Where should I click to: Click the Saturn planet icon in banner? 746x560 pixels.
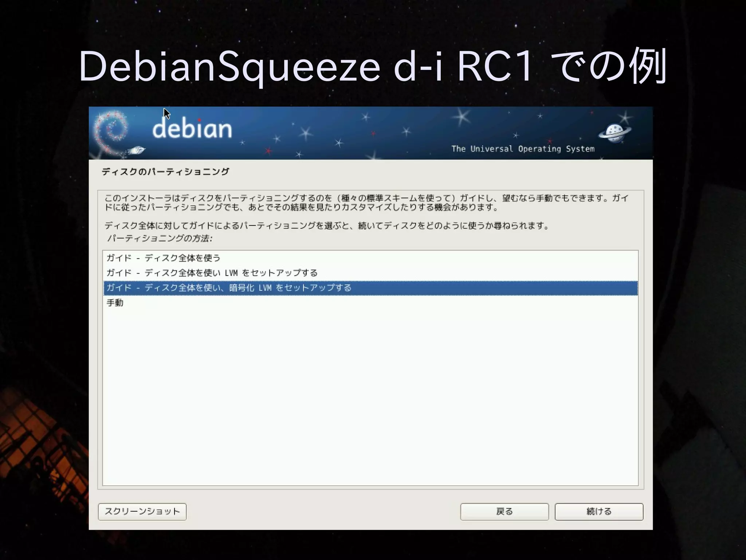[615, 133]
